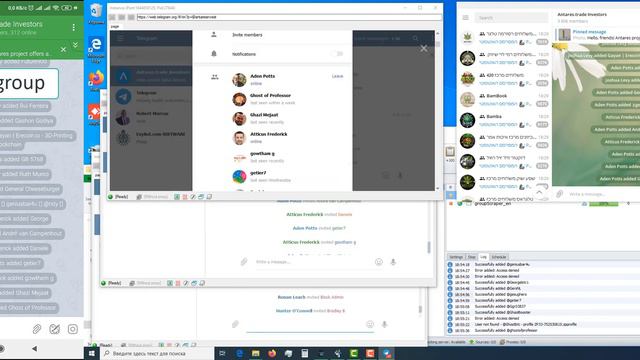Click Telegram icon on the taskbar
The width and height of the screenshot is (640, 360).
387,353
